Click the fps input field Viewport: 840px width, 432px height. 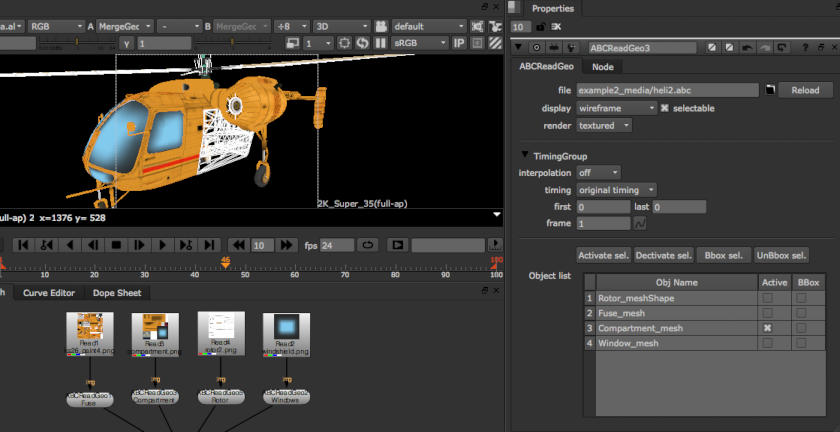pos(337,245)
